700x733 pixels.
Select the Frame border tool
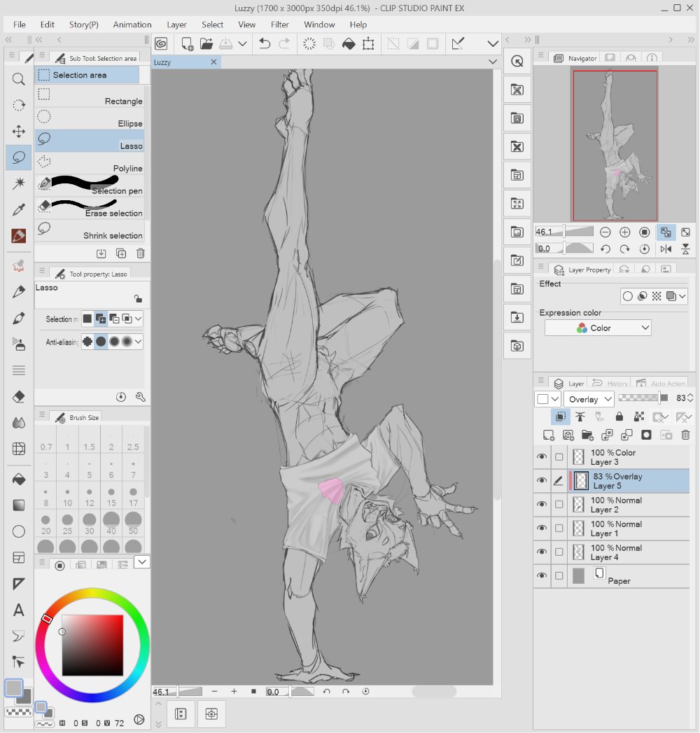(x=19, y=558)
